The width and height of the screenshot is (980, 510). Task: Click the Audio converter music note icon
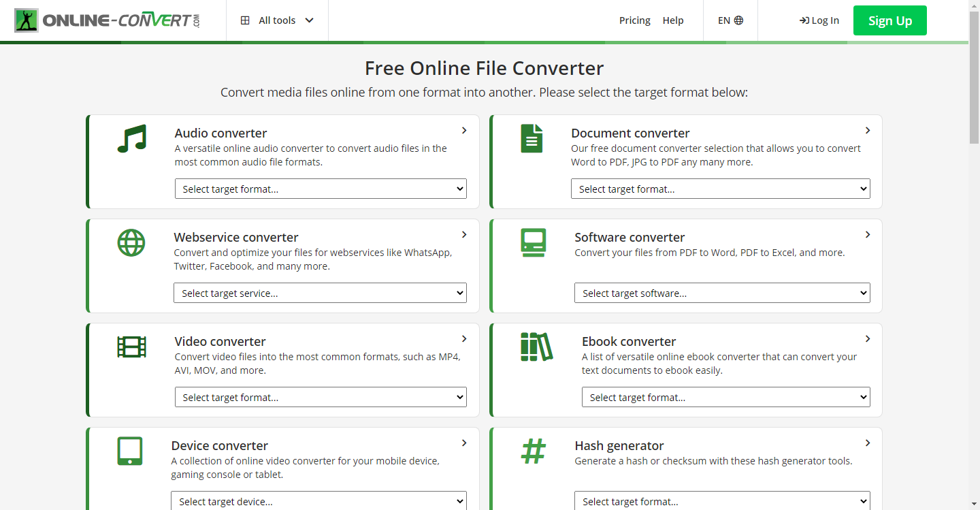click(131, 138)
